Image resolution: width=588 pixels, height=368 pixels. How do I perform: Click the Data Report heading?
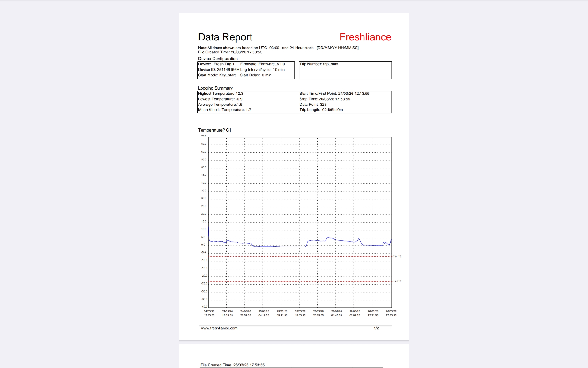(225, 37)
